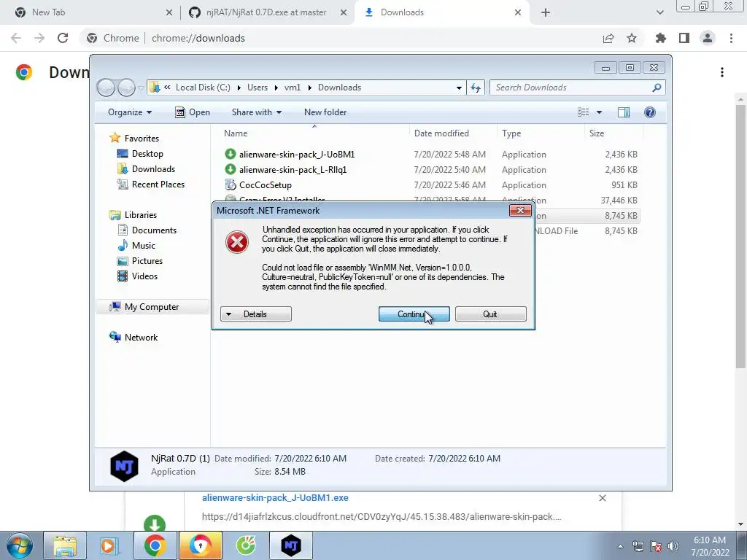The image size is (747, 560).
Task: Select Desktop in the navigation pane
Action: click(147, 154)
